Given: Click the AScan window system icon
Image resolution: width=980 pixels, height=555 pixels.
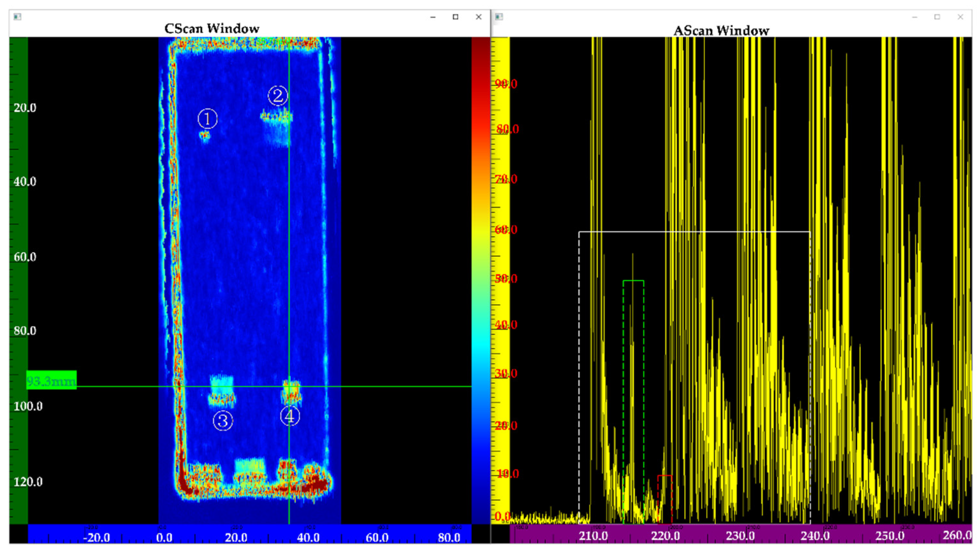Looking at the screenshot, I should 499,16.
